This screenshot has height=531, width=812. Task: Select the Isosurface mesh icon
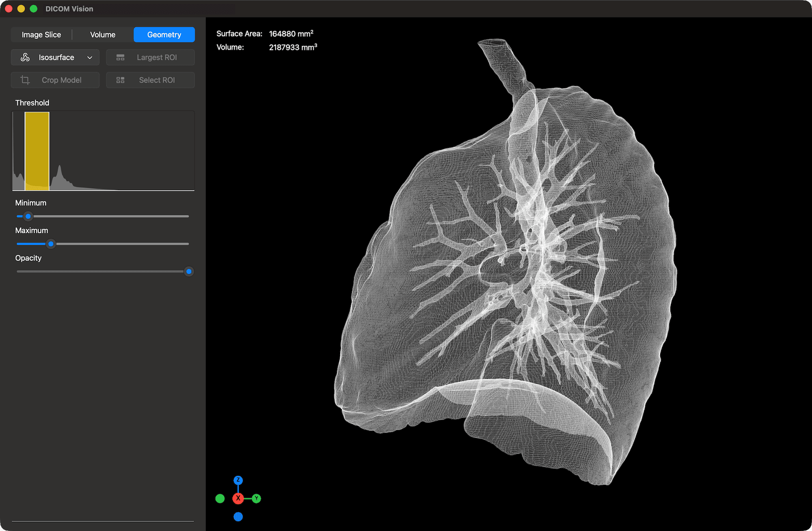pyautogui.click(x=25, y=57)
